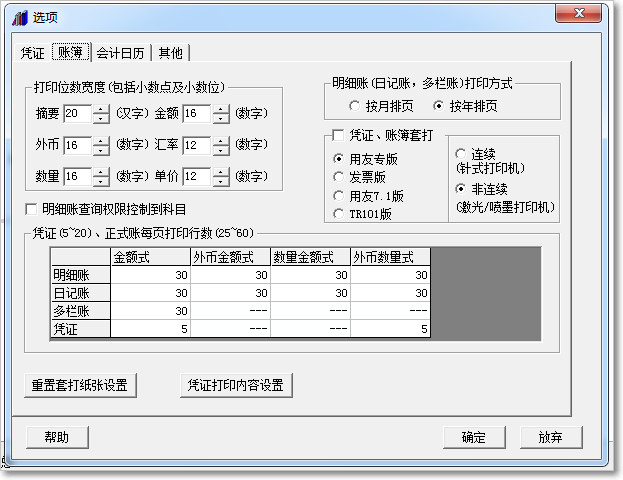The width and height of the screenshot is (623, 480).
Task: Decrease 外币 width with down arrow
Action: (x=101, y=150)
